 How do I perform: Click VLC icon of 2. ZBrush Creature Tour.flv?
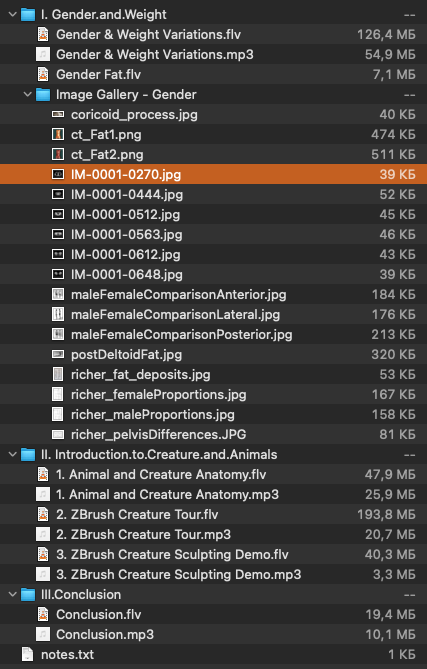43,515
